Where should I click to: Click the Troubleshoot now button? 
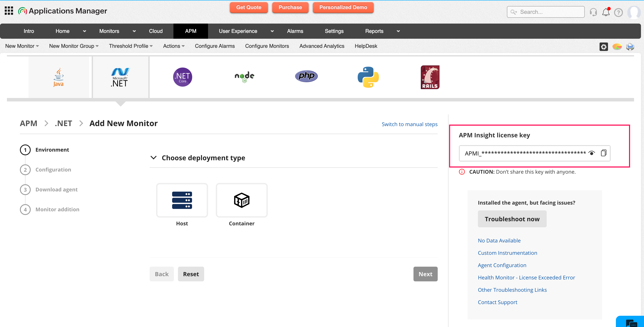[512, 219]
